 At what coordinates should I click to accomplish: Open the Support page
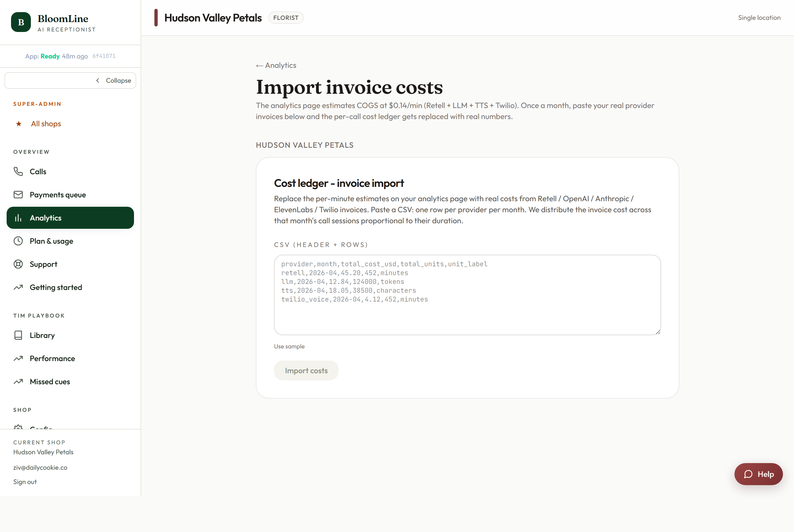[x=70, y=264]
